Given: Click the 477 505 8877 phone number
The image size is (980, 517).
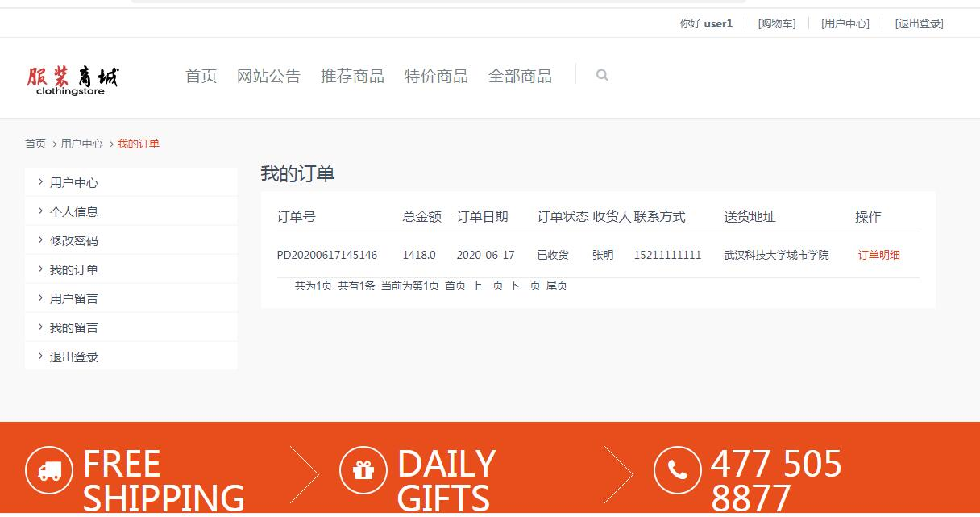Looking at the screenshot, I should coord(776,482).
